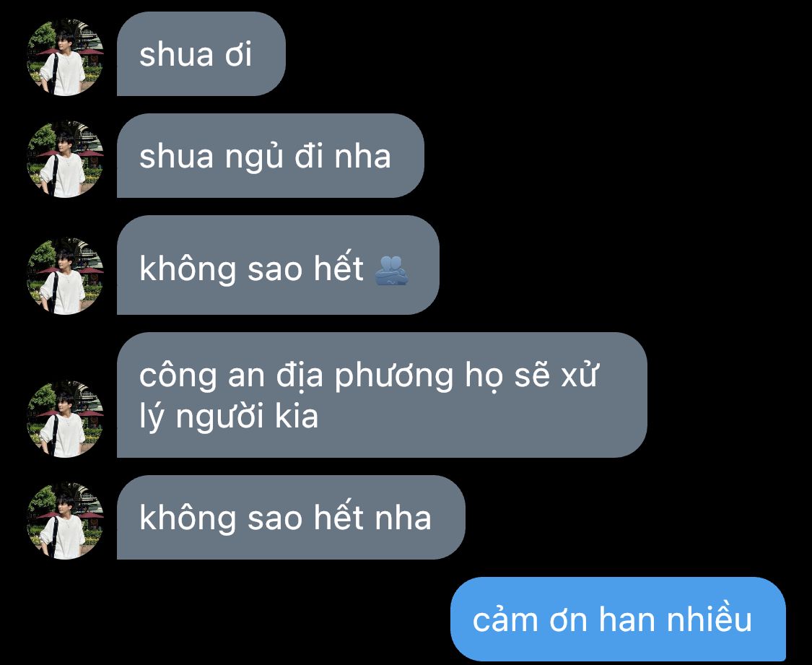The height and width of the screenshot is (665, 812).
Task: Click 'nhiều' in the blue reply bubble
Action: (709, 617)
